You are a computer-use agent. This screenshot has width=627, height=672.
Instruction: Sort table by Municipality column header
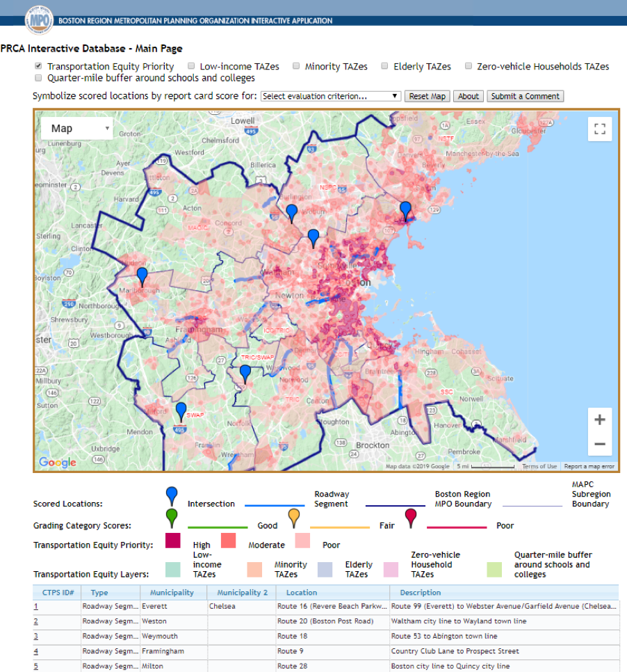click(173, 593)
